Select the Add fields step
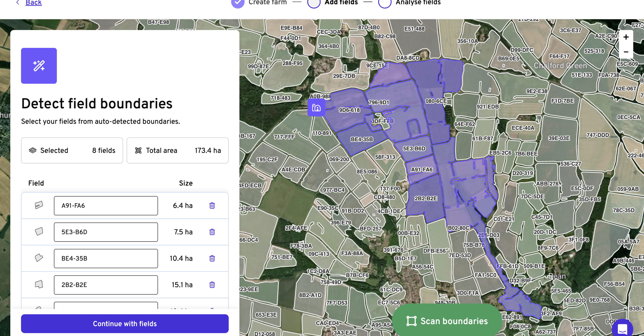Viewport: 644px width, 336px height. [x=333, y=3]
